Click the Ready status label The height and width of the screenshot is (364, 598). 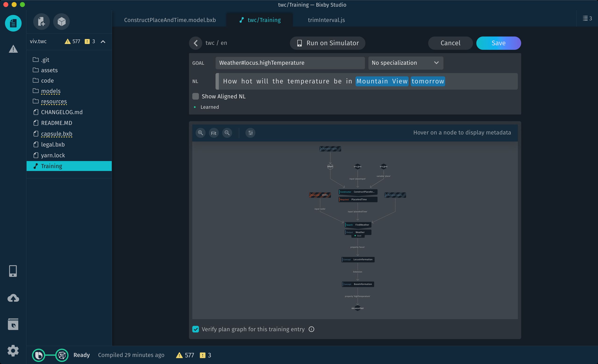[82, 355]
